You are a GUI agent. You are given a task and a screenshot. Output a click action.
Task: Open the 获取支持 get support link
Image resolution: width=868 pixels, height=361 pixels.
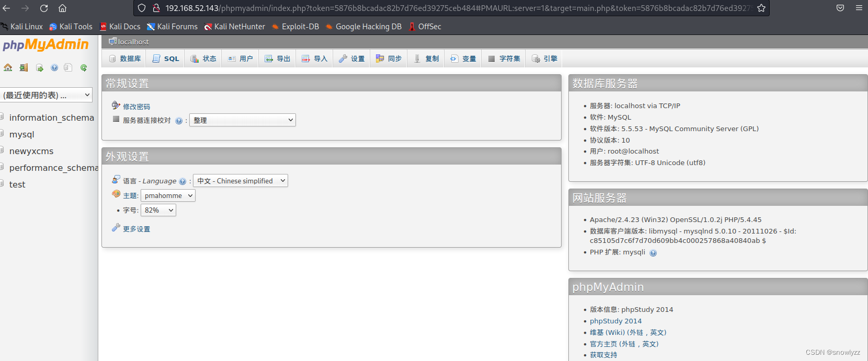603,355
